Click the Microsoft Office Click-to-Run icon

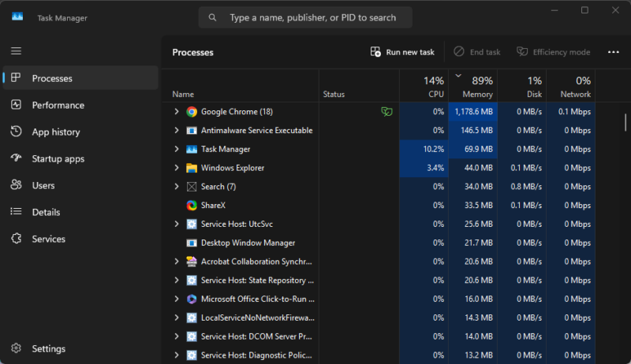click(192, 299)
